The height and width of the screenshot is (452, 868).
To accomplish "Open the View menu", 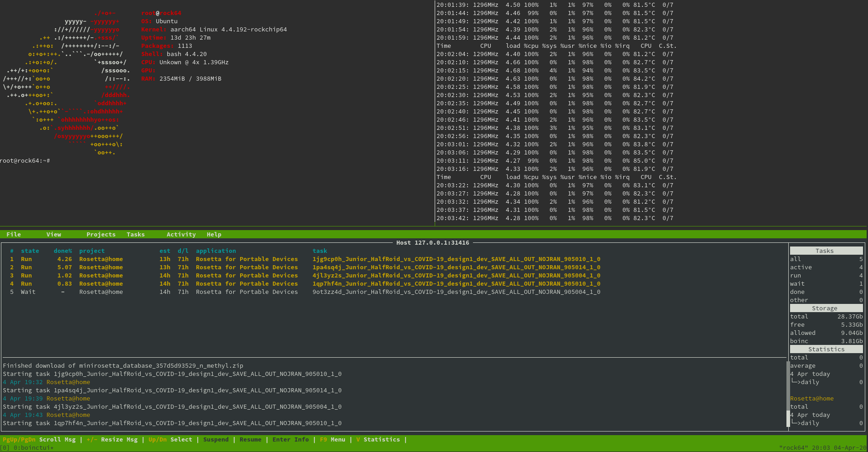I will tap(54, 235).
